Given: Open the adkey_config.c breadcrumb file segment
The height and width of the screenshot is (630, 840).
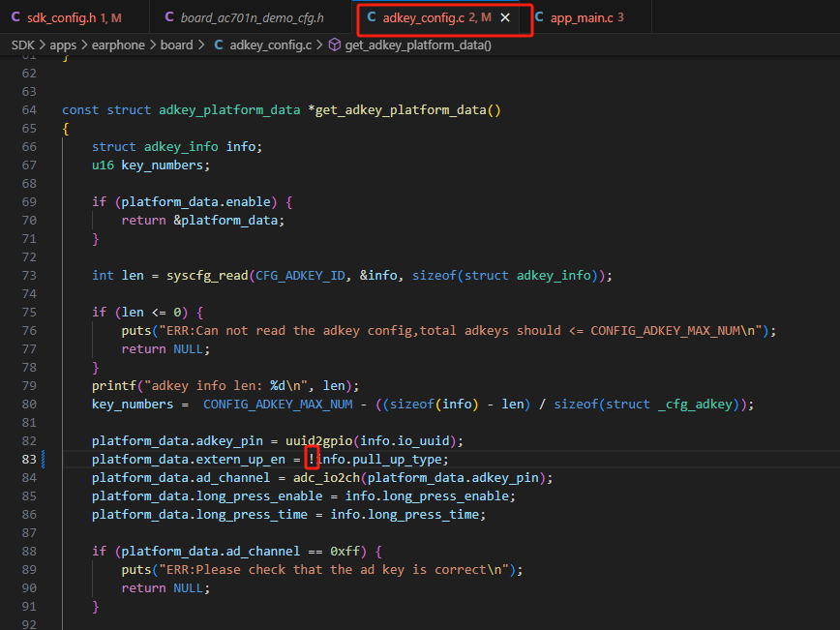Looking at the screenshot, I should (x=271, y=45).
